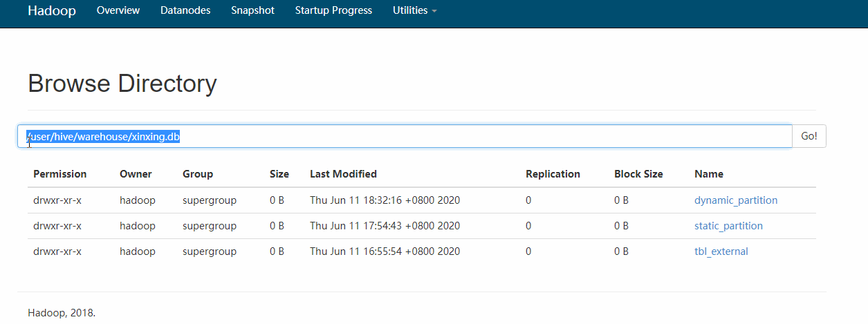
Task: Click the Owner column header
Action: (136, 174)
